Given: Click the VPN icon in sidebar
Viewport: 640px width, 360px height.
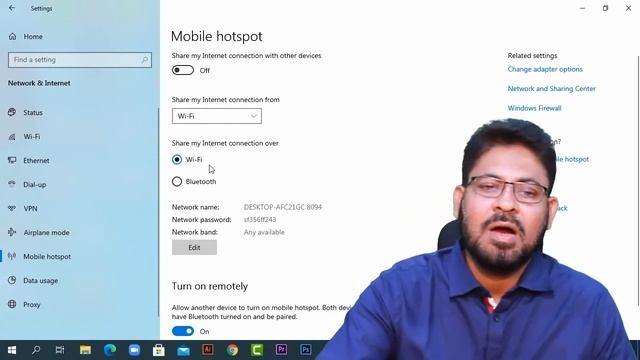Looking at the screenshot, I should click(x=12, y=208).
